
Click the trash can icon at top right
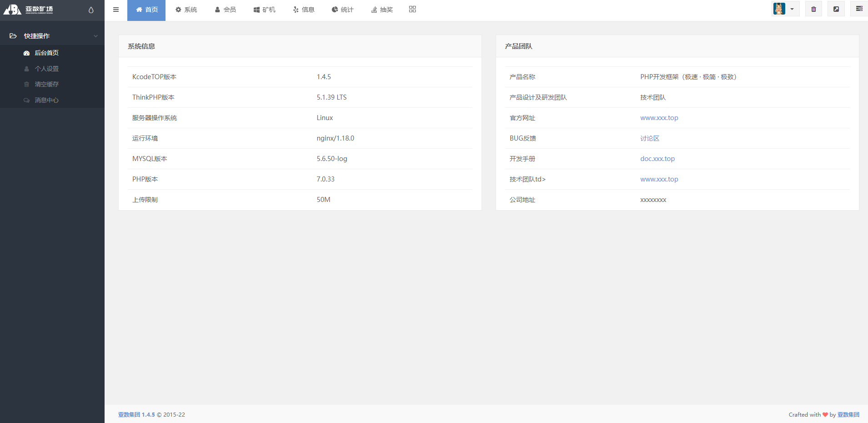click(813, 9)
